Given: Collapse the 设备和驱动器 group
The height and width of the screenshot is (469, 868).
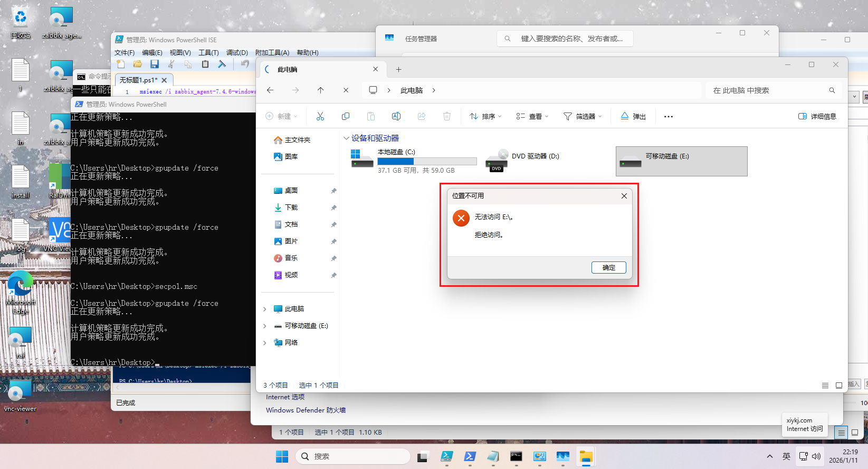Looking at the screenshot, I should (346, 138).
